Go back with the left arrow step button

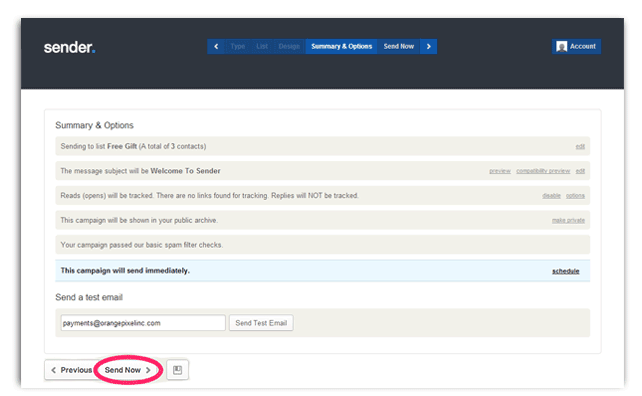[216, 46]
